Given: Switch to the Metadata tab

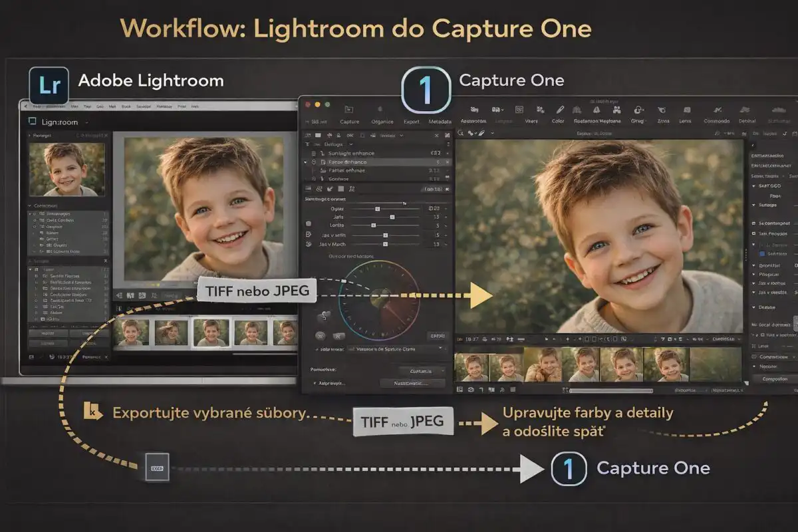Looking at the screenshot, I should click(x=440, y=122).
